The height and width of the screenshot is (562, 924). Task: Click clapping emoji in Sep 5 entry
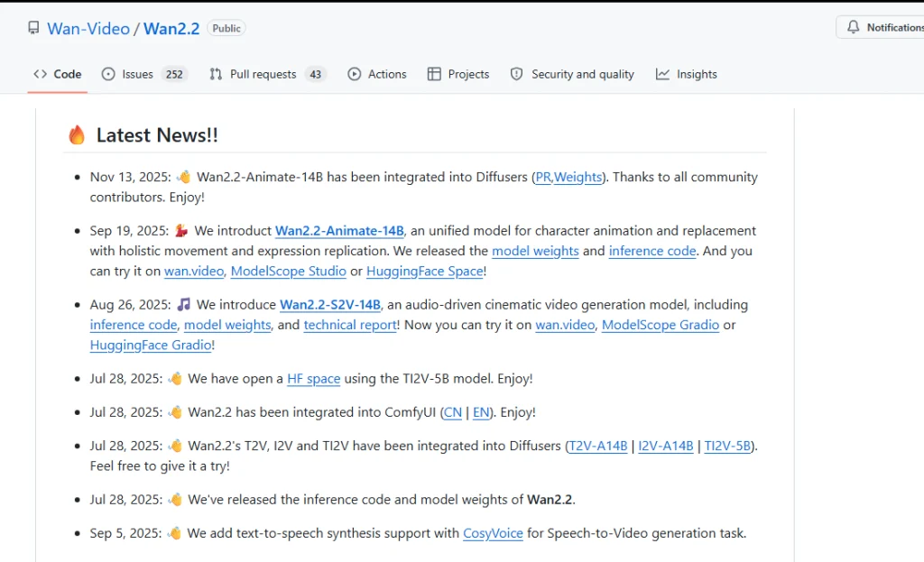click(174, 532)
